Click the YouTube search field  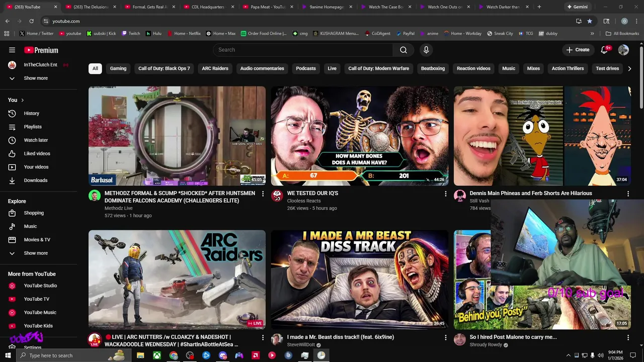click(x=303, y=50)
